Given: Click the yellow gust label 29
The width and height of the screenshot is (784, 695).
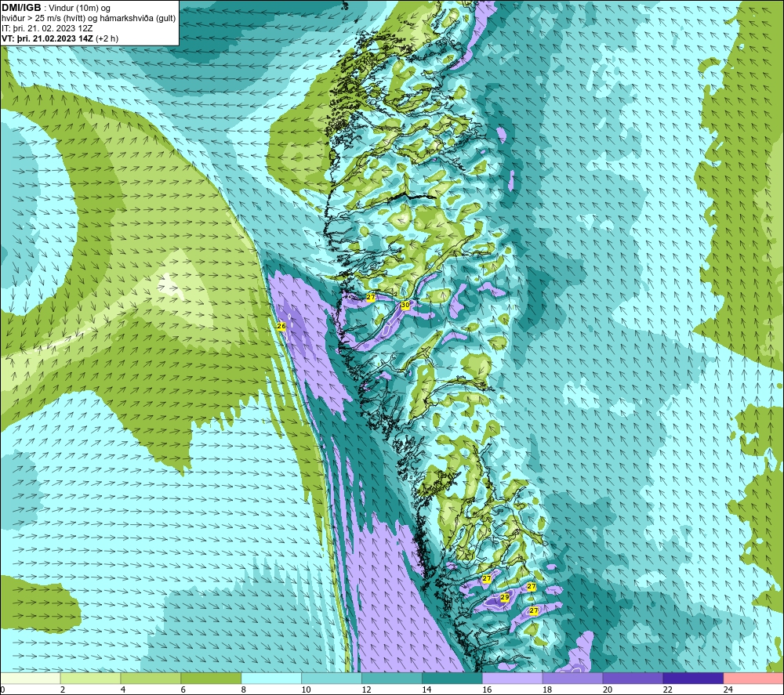Looking at the screenshot, I should pos(504,597).
